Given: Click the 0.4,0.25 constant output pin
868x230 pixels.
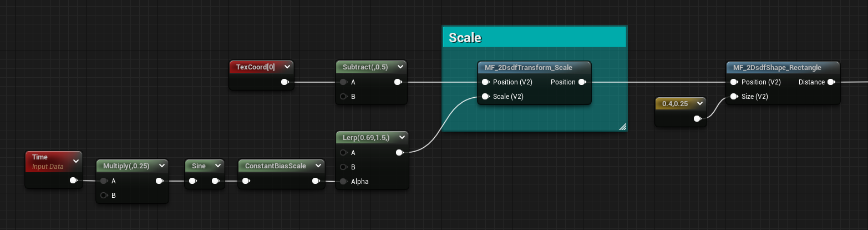Looking at the screenshot, I should click(x=698, y=118).
